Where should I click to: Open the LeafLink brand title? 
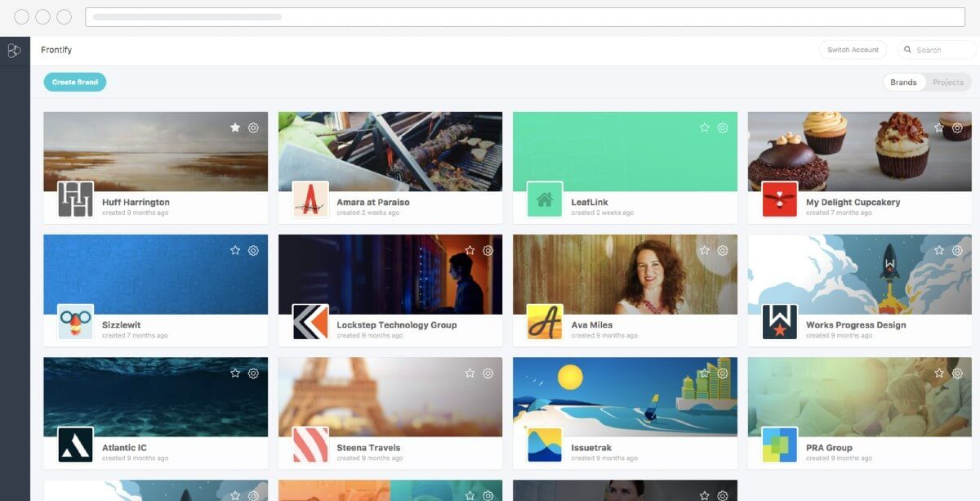590,202
